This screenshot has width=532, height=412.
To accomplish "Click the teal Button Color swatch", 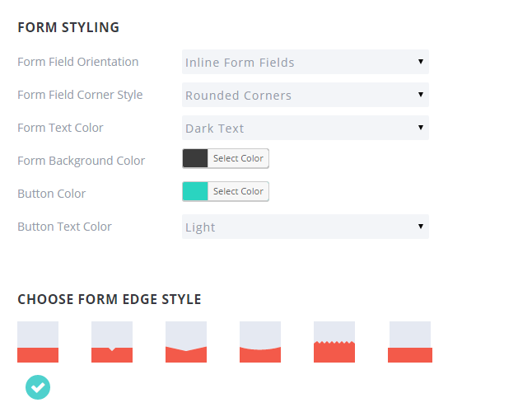I will (195, 191).
